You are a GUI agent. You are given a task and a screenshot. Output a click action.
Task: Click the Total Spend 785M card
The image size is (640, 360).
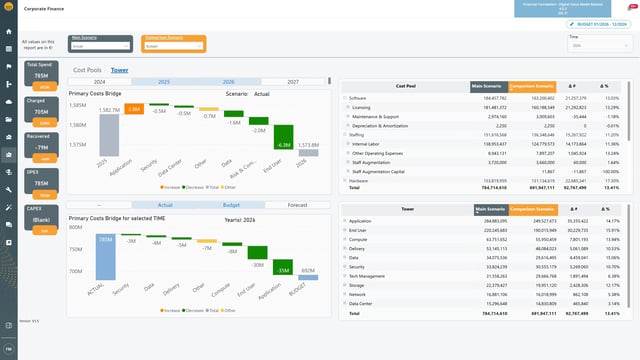[41, 73]
